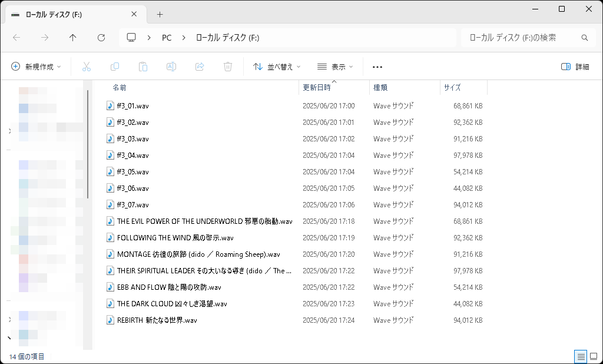This screenshot has height=364, width=603.
Task: Click the back navigation arrow
Action: point(16,37)
